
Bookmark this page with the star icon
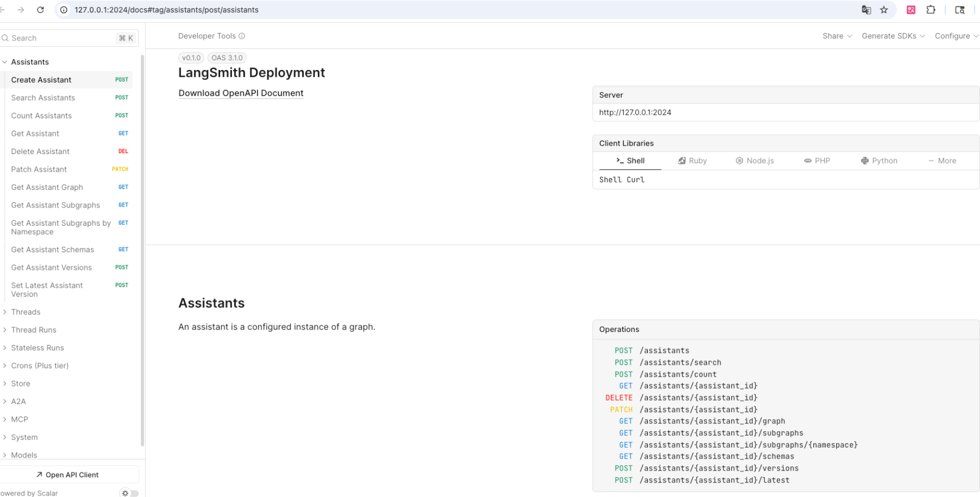(x=884, y=10)
